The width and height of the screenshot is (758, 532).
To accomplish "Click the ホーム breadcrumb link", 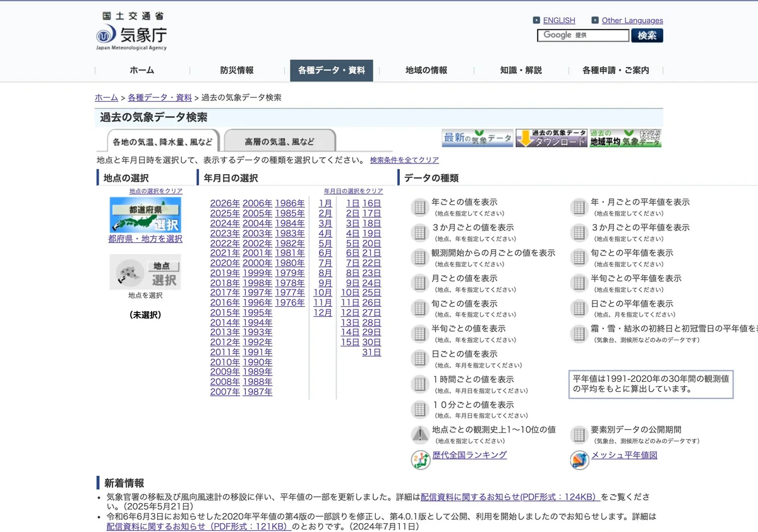I will [106, 98].
